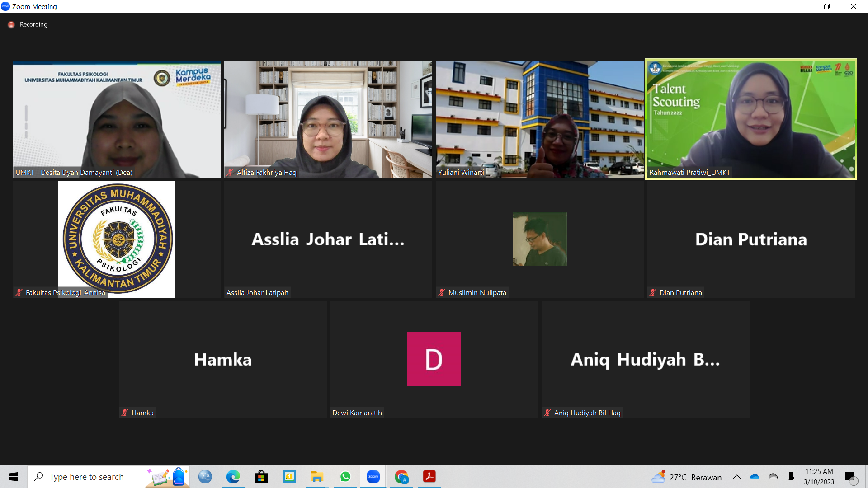Open the Windows Start menu
Viewport: 868px width, 488px height.
(14, 477)
